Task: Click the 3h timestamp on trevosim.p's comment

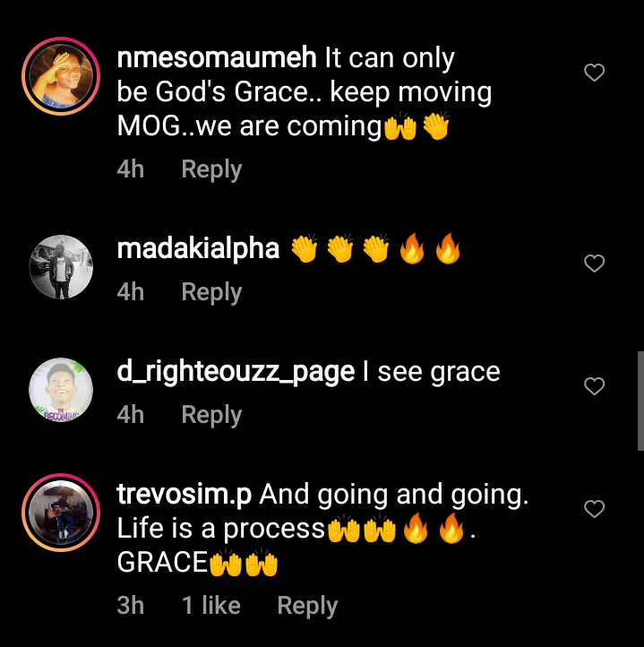Action: 131,606
